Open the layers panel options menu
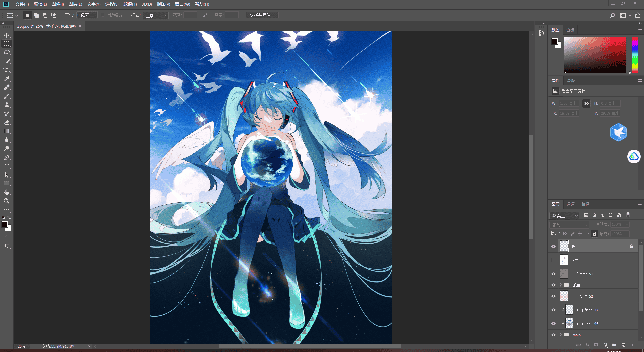Screen dimensions: 644x352 coord(640,204)
